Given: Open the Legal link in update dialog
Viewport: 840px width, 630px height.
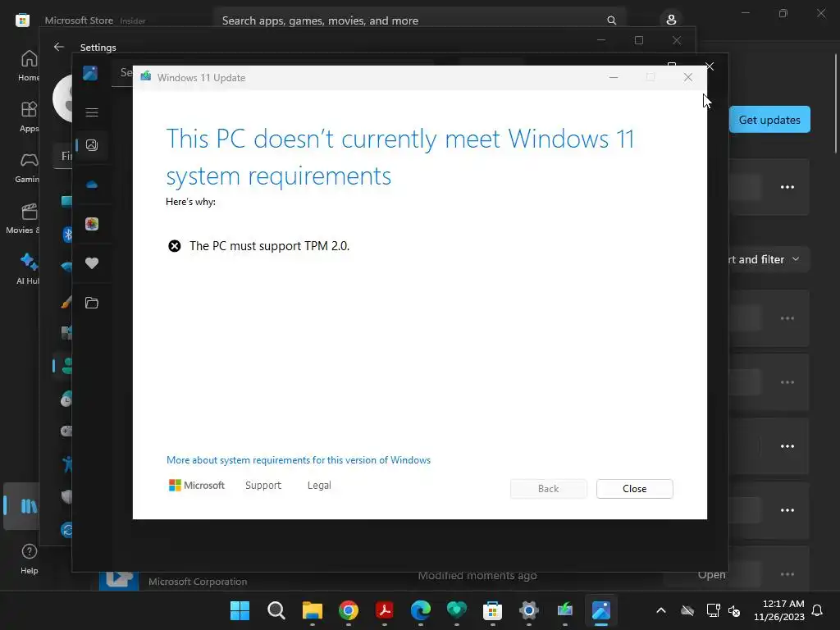Looking at the screenshot, I should point(319,486).
